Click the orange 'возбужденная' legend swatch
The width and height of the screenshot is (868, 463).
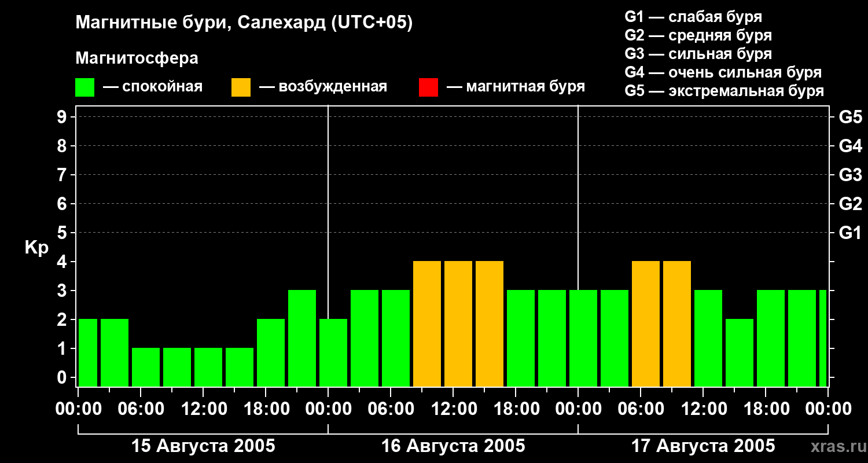241,87
